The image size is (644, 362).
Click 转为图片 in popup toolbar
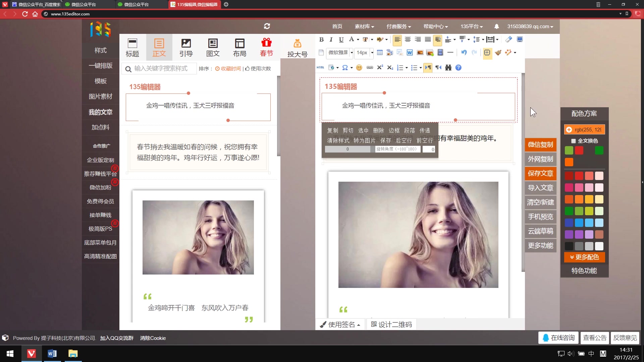(x=364, y=140)
